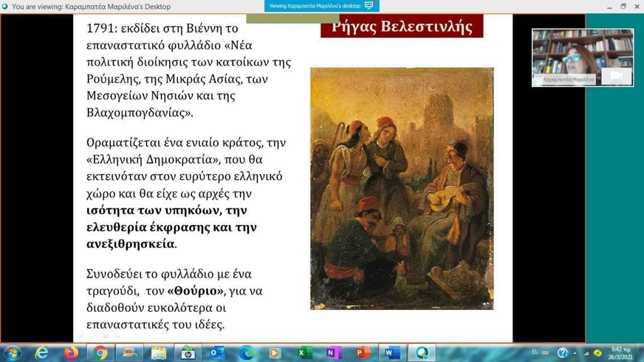This screenshot has height=362, width=644.
Task: Click the keyboard layout tray icon
Action: click(x=546, y=352)
